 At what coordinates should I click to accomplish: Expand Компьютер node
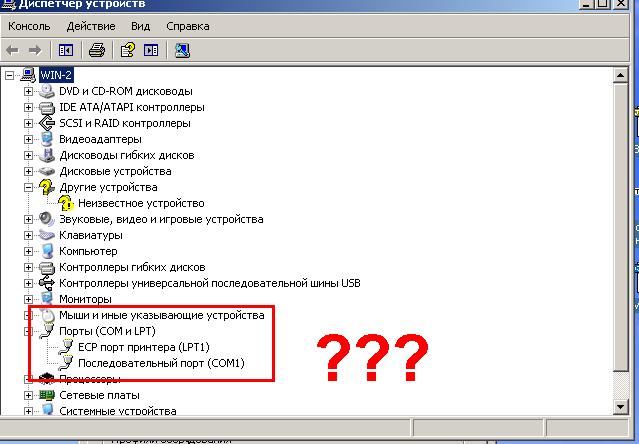[28, 251]
